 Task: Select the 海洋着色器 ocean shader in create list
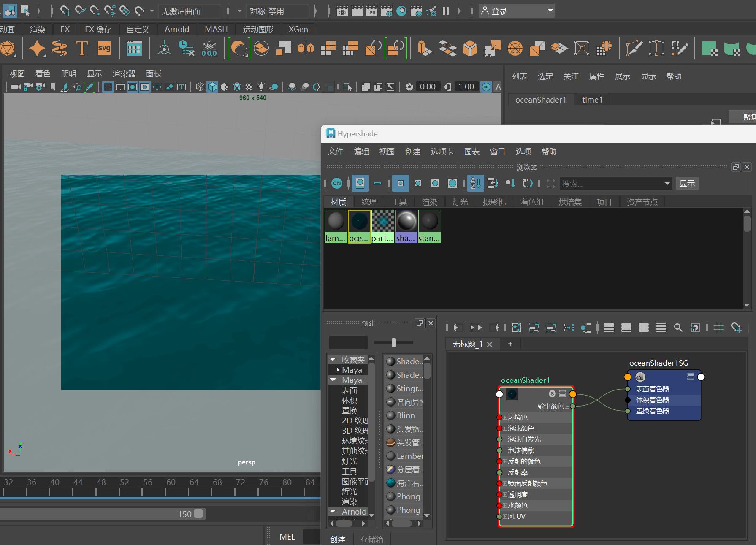click(405, 483)
